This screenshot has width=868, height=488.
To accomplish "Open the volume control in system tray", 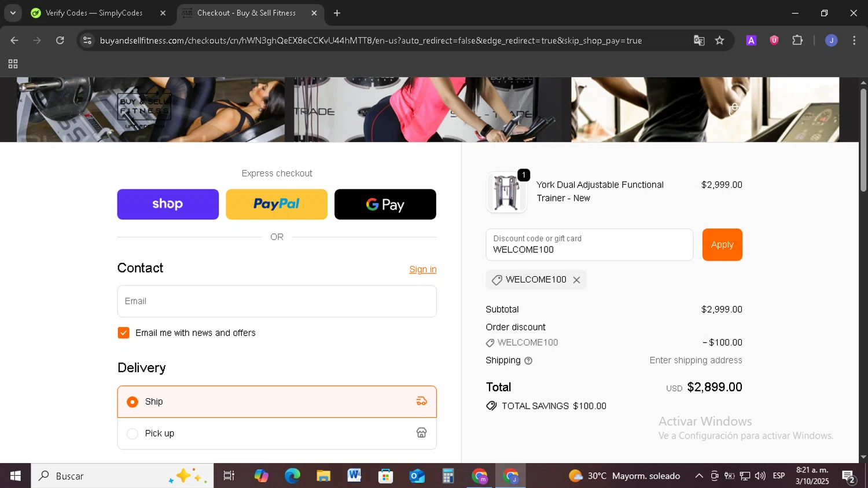I will click(760, 476).
